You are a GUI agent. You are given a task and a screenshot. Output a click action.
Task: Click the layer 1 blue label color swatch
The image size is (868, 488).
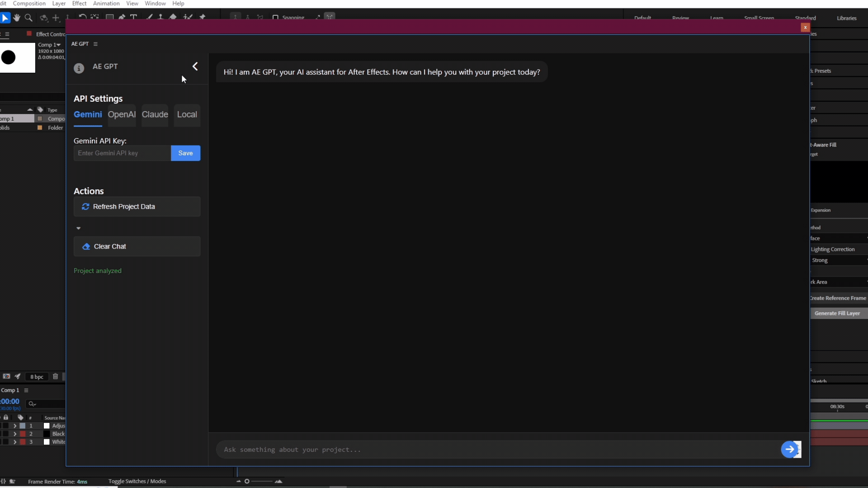[23, 426]
